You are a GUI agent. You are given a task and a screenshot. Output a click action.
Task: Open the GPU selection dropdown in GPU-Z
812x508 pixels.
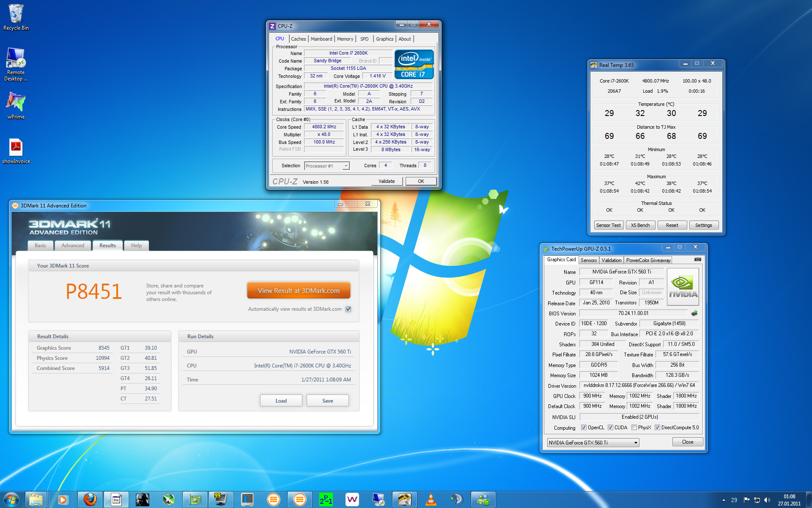(x=593, y=442)
